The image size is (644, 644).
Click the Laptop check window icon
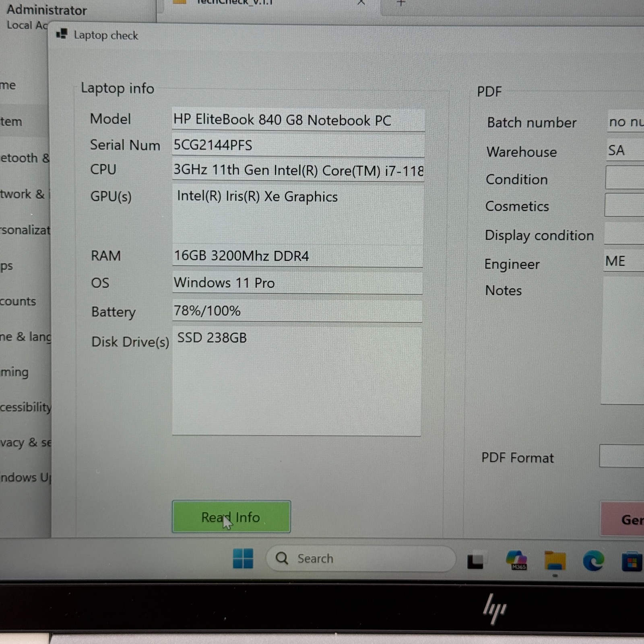click(62, 34)
